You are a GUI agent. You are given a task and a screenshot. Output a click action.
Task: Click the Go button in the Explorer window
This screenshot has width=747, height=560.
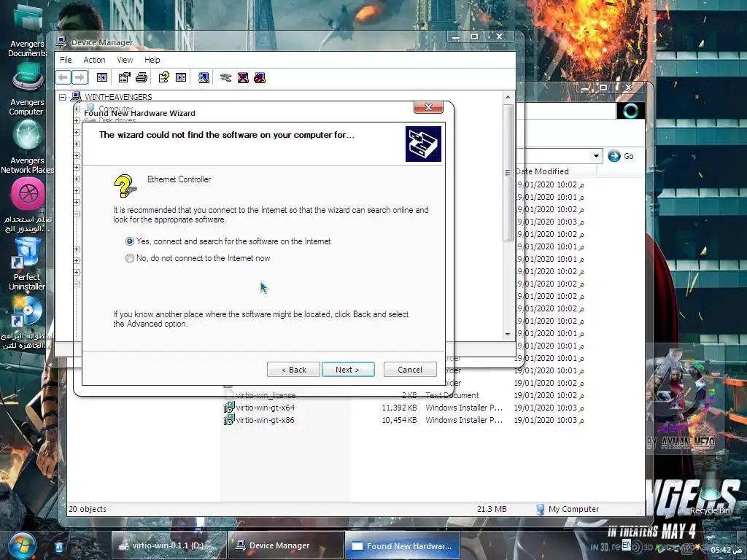[x=621, y=156]
